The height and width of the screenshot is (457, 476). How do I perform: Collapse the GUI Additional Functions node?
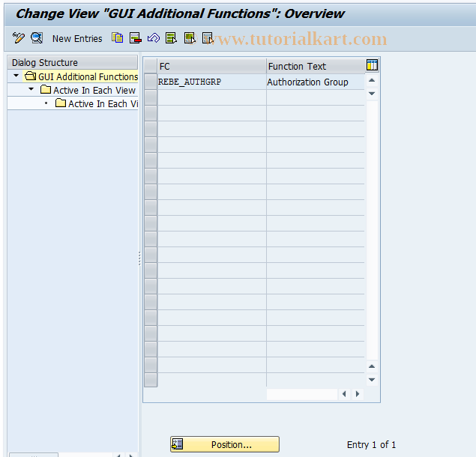(x=16, y=76)
